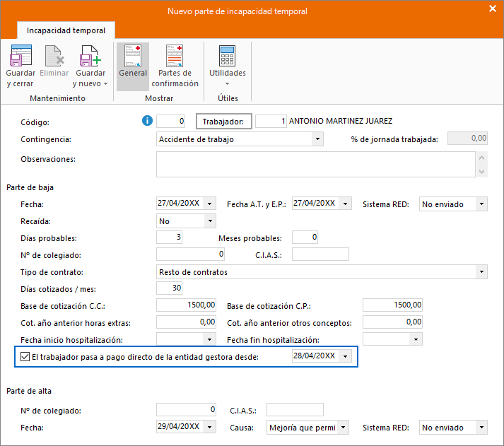Click the Días probables field
The image size is (504, 446).
click(x=170, y=237)
